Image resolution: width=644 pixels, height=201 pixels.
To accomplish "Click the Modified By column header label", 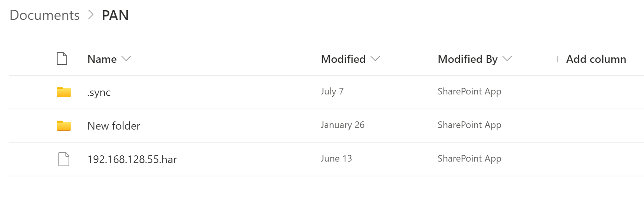I will click(x=468, y=59).
